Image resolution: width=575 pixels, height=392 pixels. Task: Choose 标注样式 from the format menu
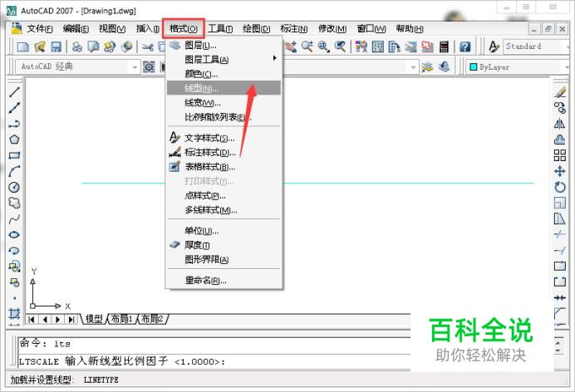[x=224, y=153]
